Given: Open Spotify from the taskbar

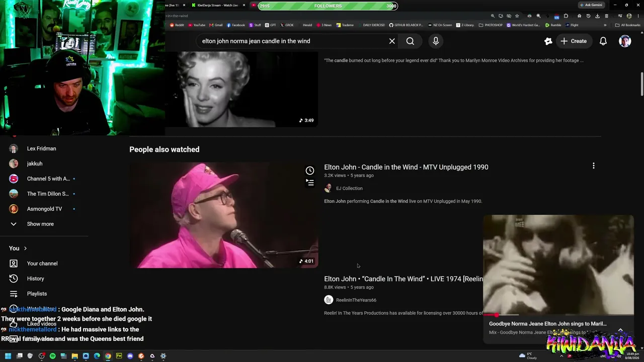Looking at the screenshot, I should [x=52, y=356].
